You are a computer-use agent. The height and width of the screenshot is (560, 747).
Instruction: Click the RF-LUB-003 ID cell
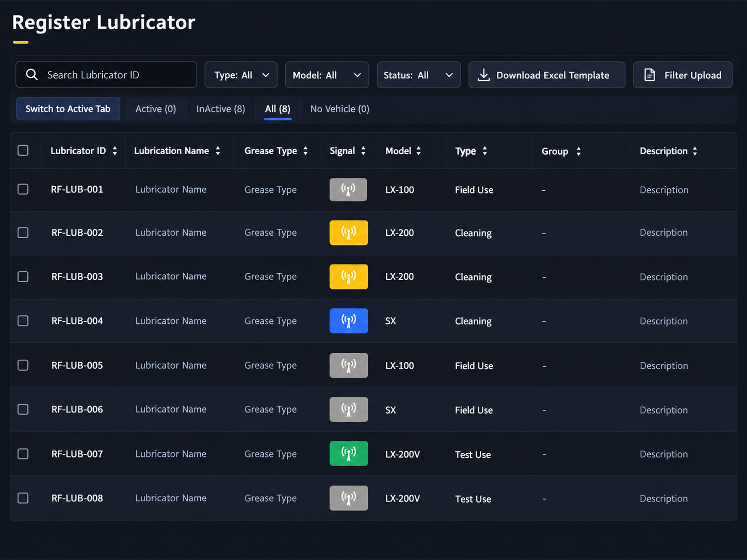pyautogui.click(x=77, y=276)
